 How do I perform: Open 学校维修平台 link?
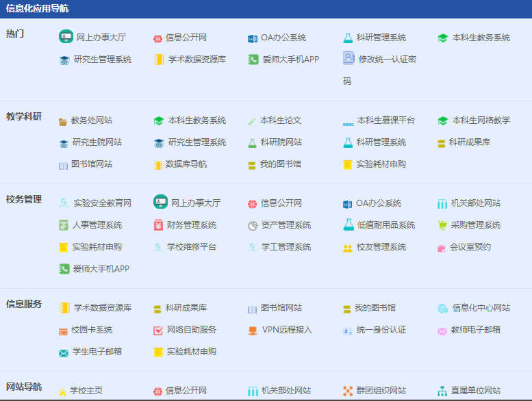[x=191, y=247]
